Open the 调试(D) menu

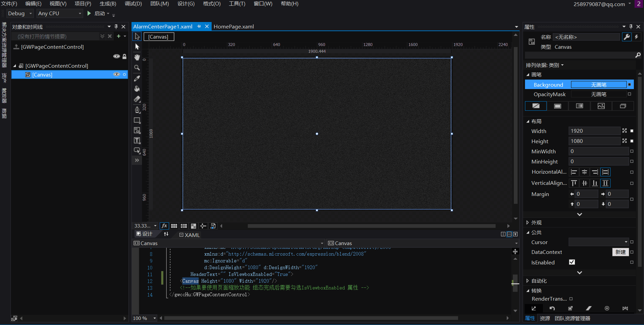(133, 4)
